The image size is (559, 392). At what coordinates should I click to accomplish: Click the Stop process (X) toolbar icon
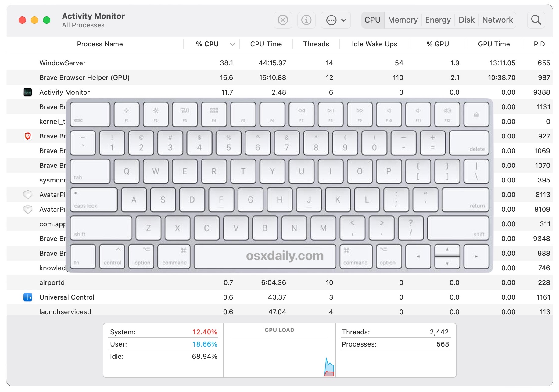(x=283, y=20)
